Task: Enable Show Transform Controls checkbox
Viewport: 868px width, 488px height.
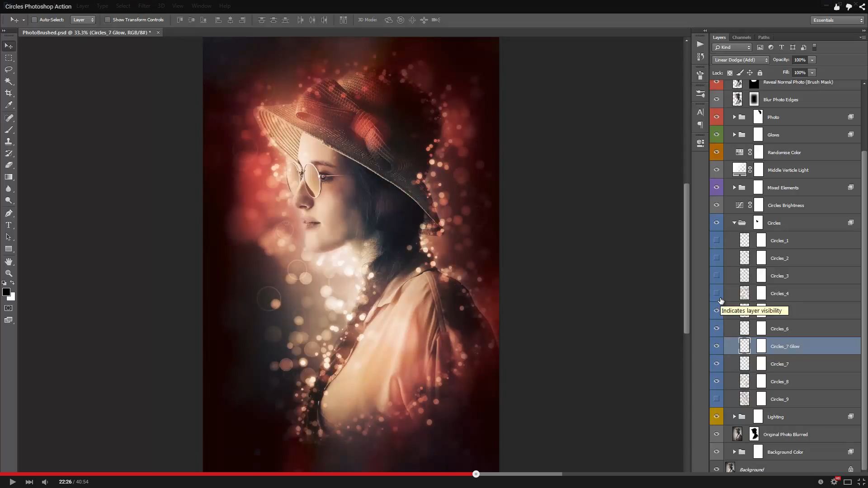Action: (108, 20)
